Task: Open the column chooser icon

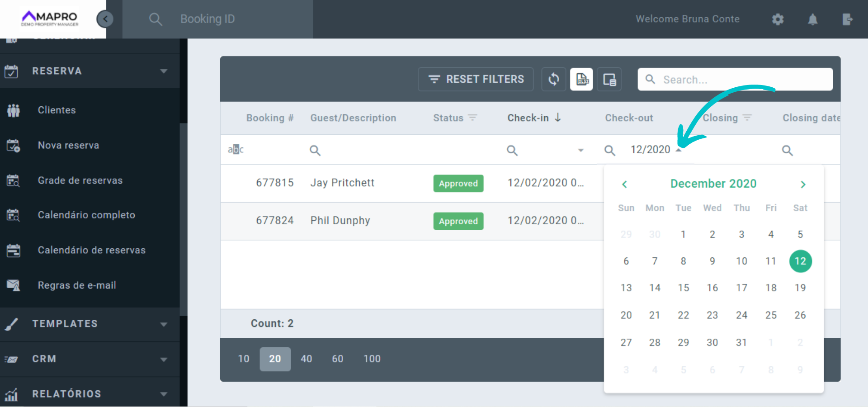Action: click(609, 80)
